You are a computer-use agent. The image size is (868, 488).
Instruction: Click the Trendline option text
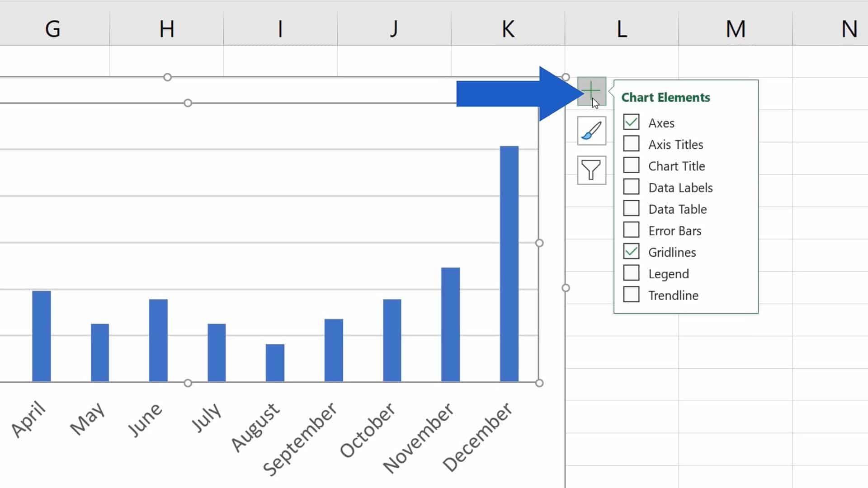pos(673,294)
